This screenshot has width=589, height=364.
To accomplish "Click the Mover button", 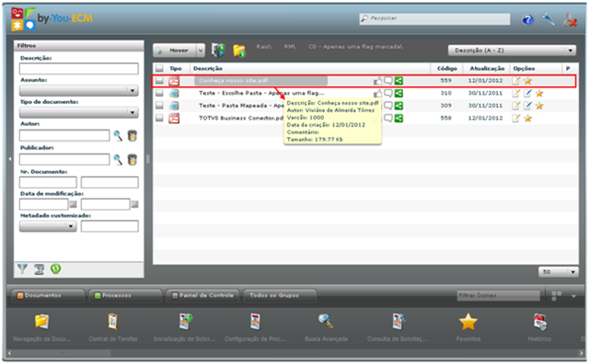I will (175, 51).
